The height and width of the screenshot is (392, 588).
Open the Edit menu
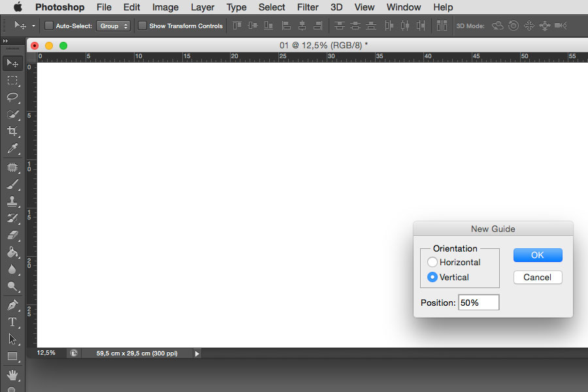(131, 7)
